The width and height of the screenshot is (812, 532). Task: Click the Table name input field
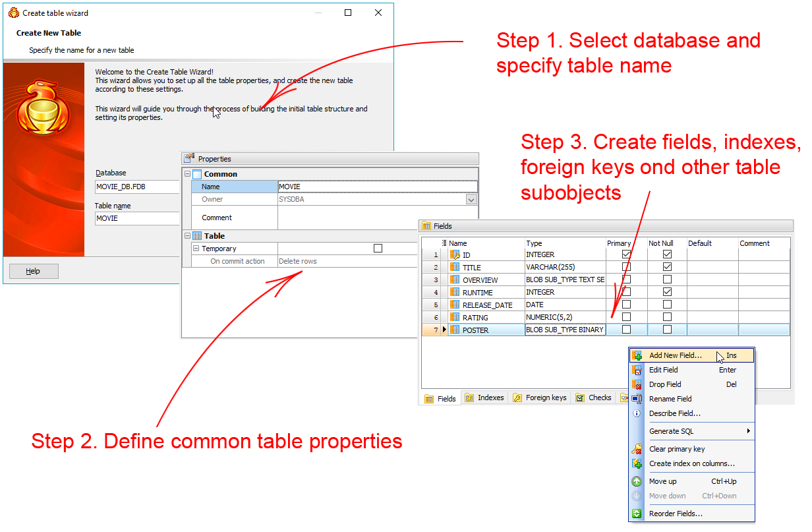[x=137, y=218]
